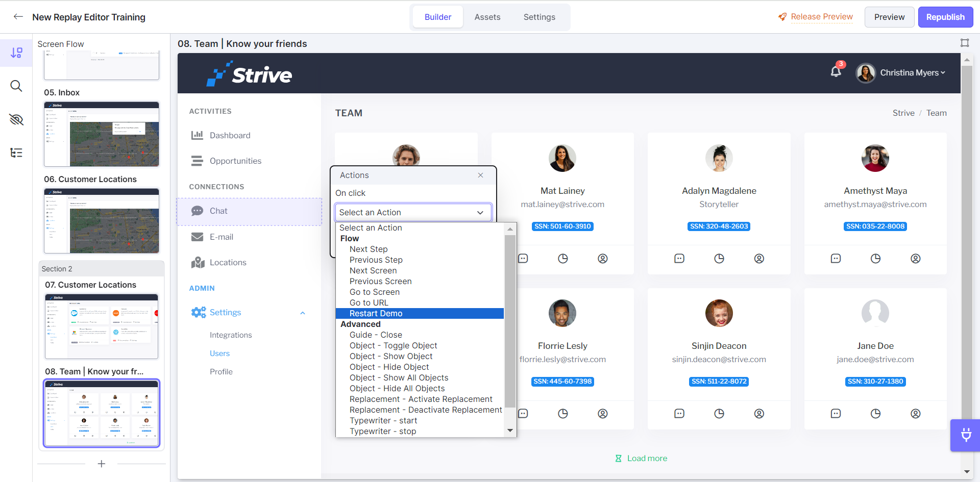Click the notification bell icon
This screenshot has height=482, width=980.
[x=836, y=72]
